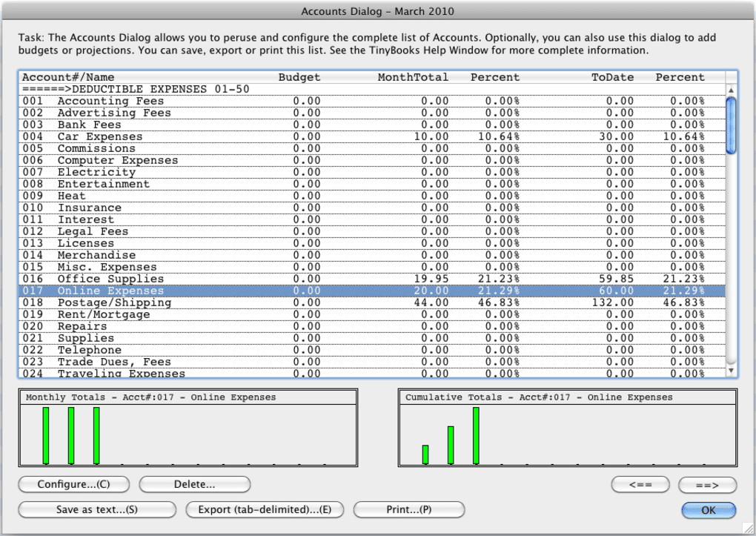Go to previous month with <== button
Screen dimensions: 756x536
(640, 485)
